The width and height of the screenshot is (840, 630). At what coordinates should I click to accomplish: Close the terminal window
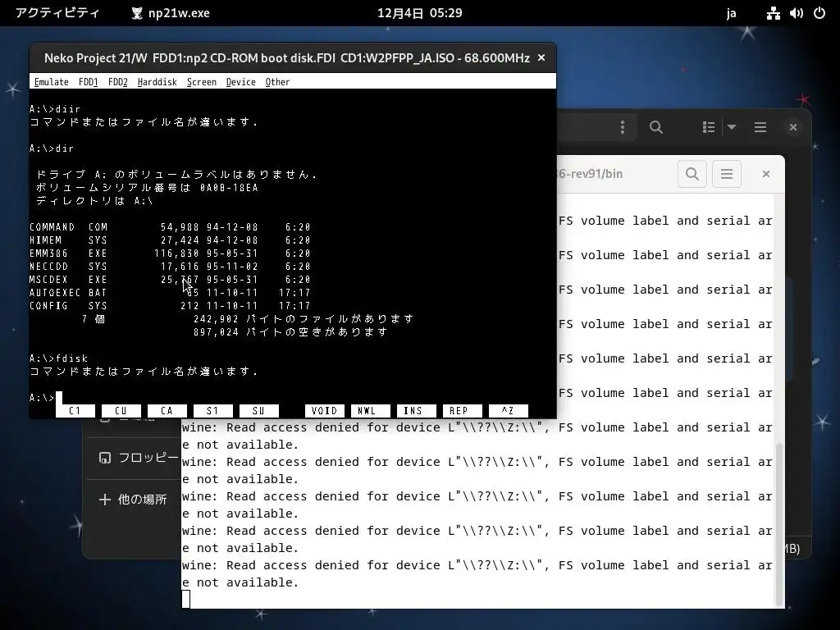(766, 174)
